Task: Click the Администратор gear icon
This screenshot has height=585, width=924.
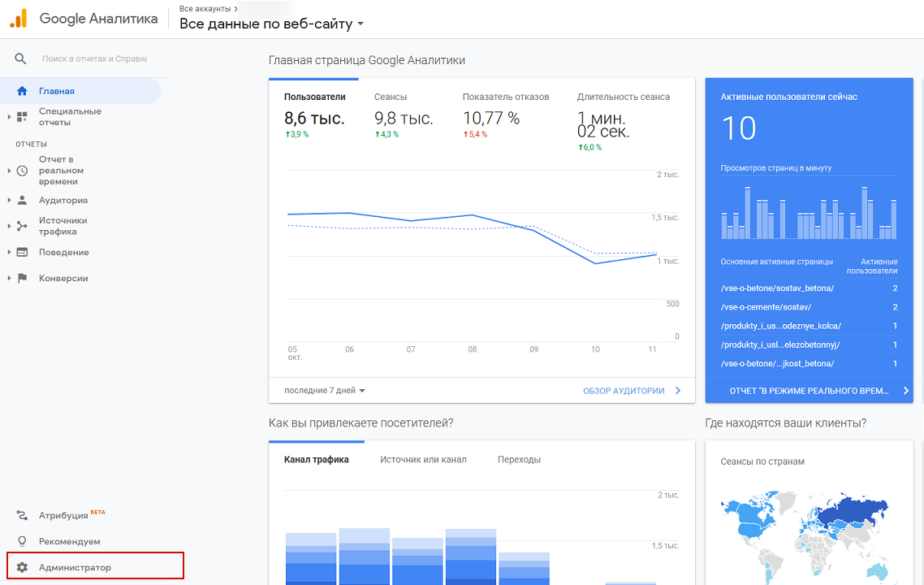Action: click(23, 567)
